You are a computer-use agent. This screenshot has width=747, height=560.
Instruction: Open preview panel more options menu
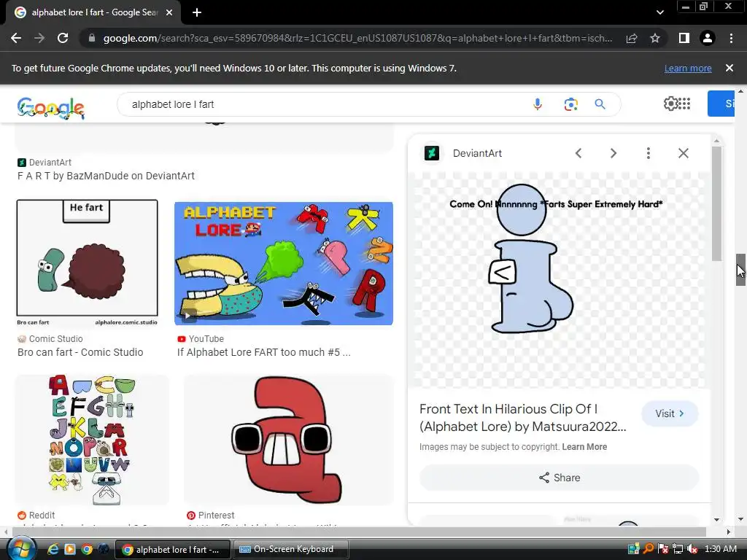648,153
